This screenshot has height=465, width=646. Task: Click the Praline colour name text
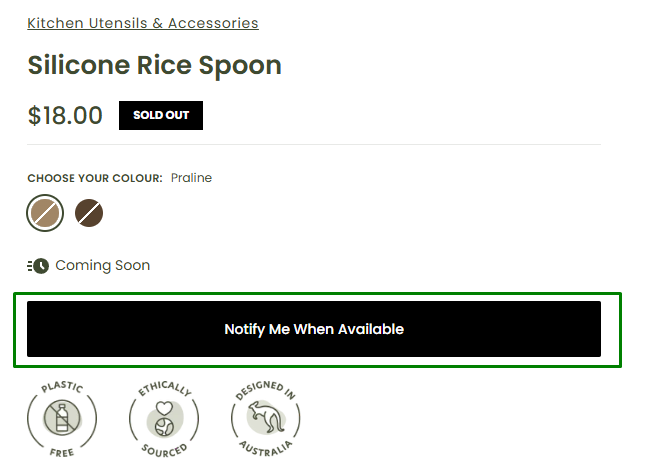pos(192,178)
